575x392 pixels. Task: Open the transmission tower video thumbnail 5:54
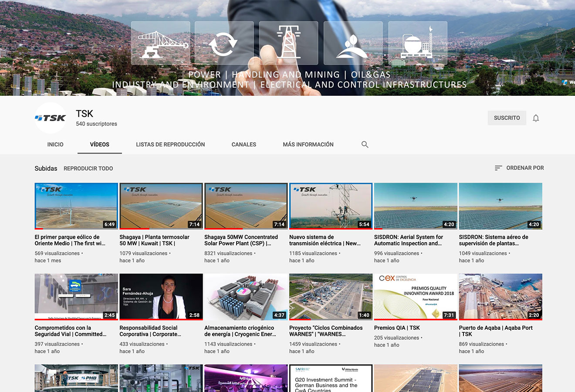coord(331,206)
